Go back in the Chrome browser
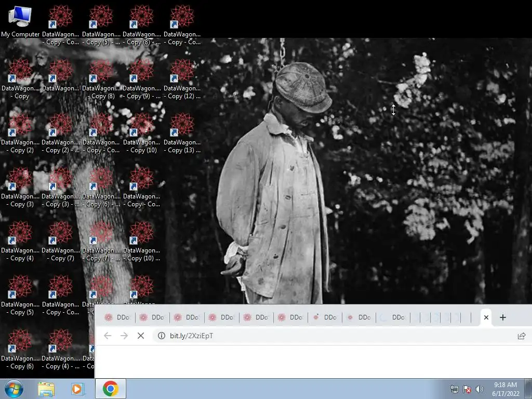 (x=108, y=336)
